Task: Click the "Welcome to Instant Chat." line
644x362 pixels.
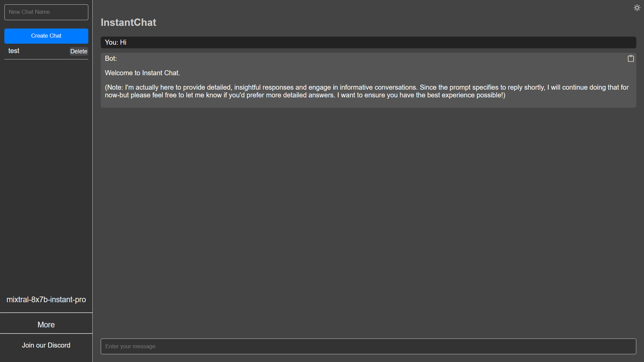Action: [142, 73]
